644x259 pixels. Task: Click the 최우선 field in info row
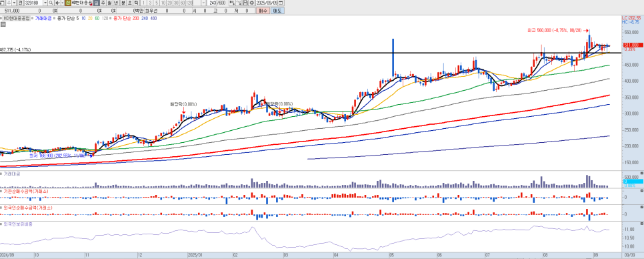tap(151, 11)
